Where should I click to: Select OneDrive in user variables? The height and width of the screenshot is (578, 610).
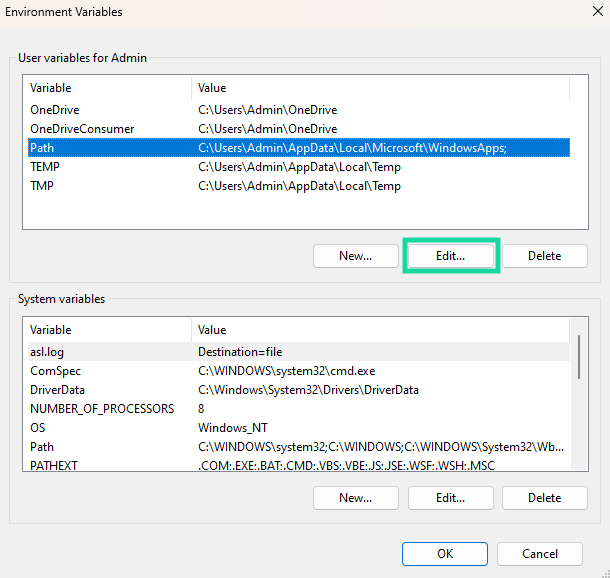[55, 110]
